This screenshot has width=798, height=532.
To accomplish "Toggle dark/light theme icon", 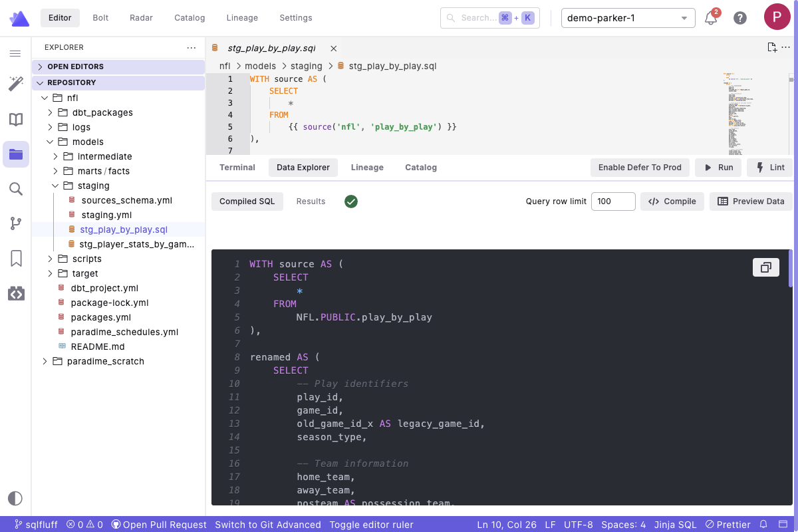I will pyautogui.click(x=15, y=498).
